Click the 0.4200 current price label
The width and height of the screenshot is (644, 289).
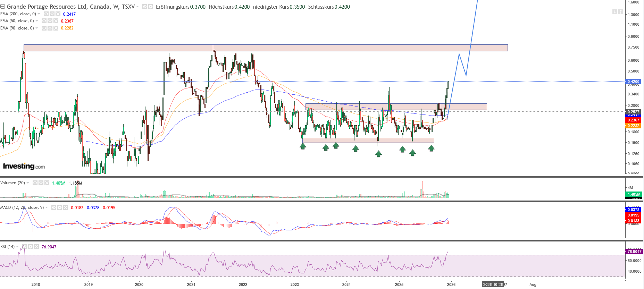pyautogui.click(x=633, y=82)
